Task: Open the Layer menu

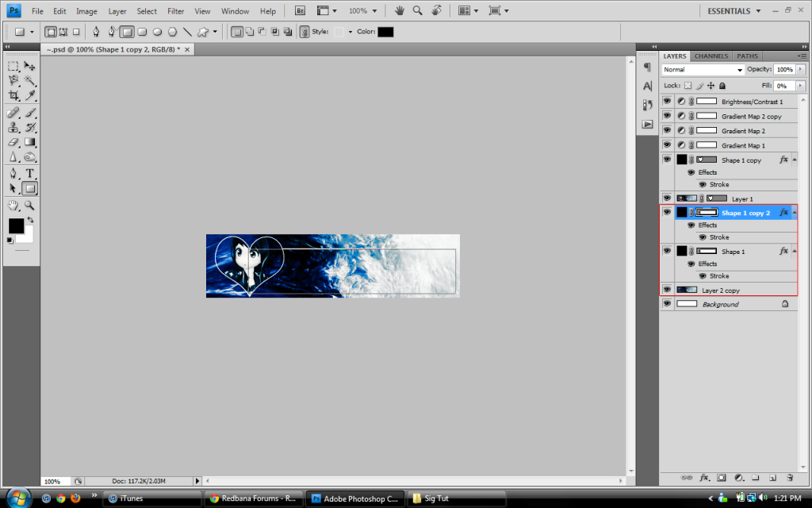Action: tap(117, 11)
